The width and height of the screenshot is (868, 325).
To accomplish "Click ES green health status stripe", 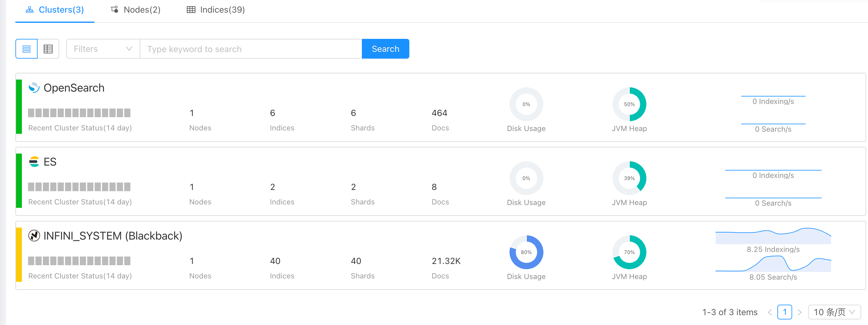I will coord(19,181).
